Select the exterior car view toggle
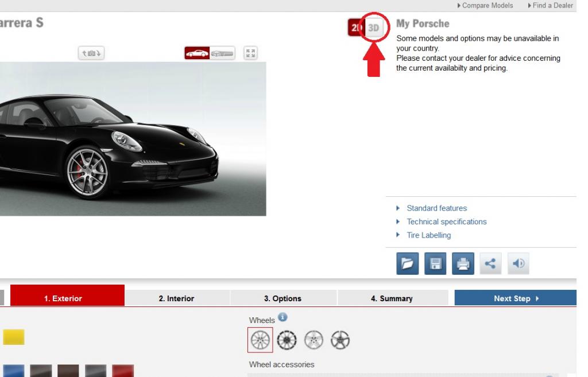Screen dimensions: 588x377 (198, 53)
